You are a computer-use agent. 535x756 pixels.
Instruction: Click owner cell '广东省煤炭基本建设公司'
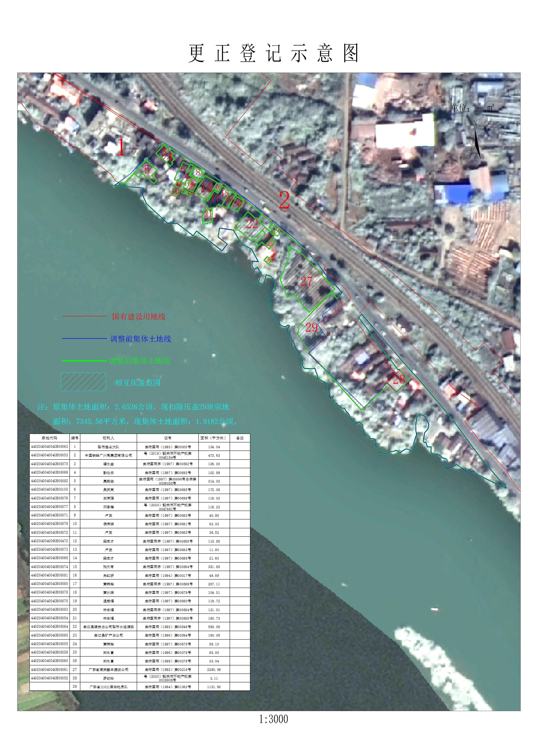(x=109, y=669)
